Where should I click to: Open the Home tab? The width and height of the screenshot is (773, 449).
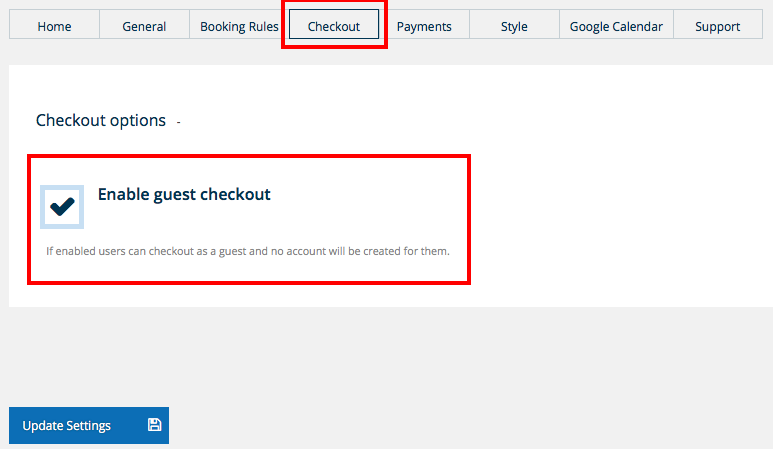point(54,26)
